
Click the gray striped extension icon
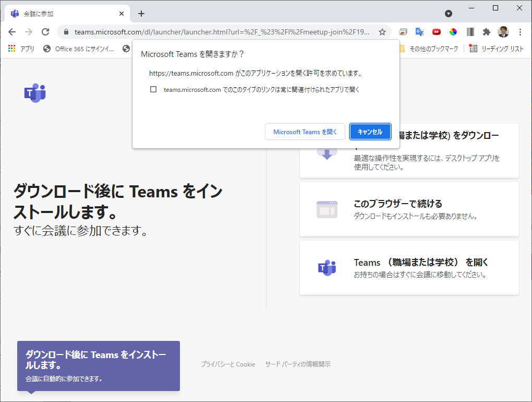(470, 32)
